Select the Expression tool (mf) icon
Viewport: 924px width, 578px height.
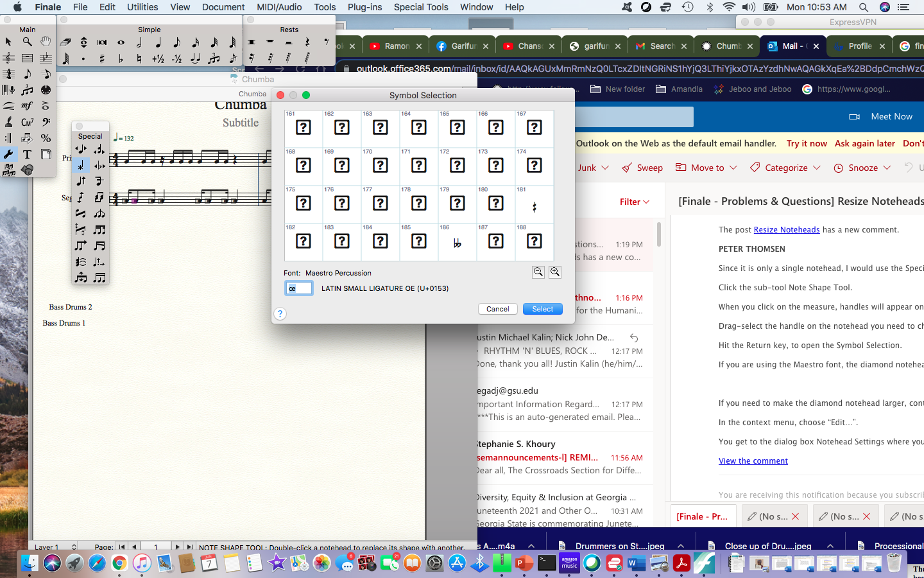[27, 106]
